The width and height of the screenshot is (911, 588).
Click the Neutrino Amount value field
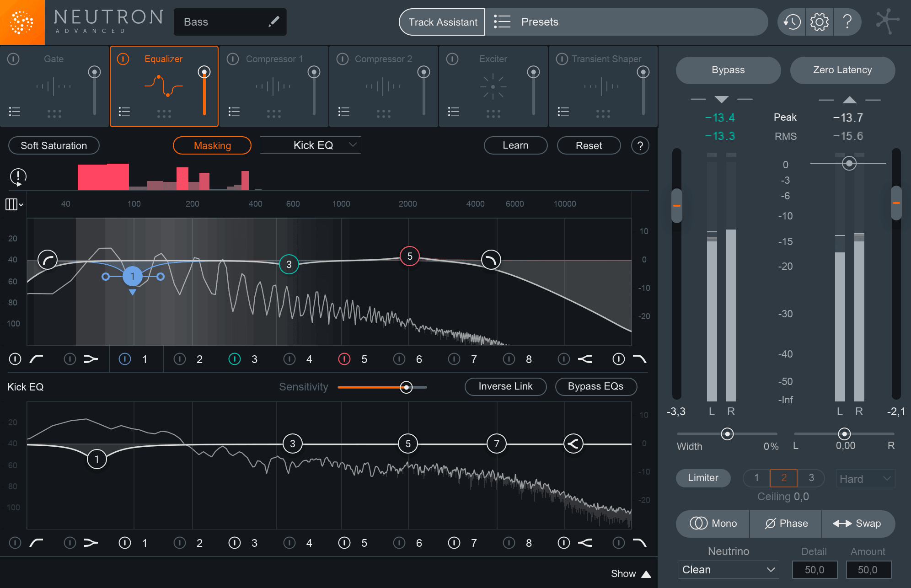tap(868, 570)
